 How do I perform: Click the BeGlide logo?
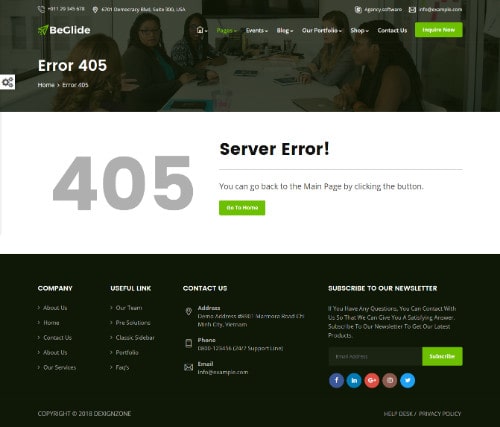(x=64, y=30)
